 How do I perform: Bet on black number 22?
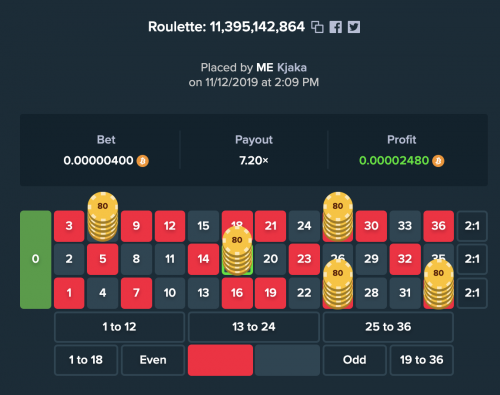click(304, 293)
